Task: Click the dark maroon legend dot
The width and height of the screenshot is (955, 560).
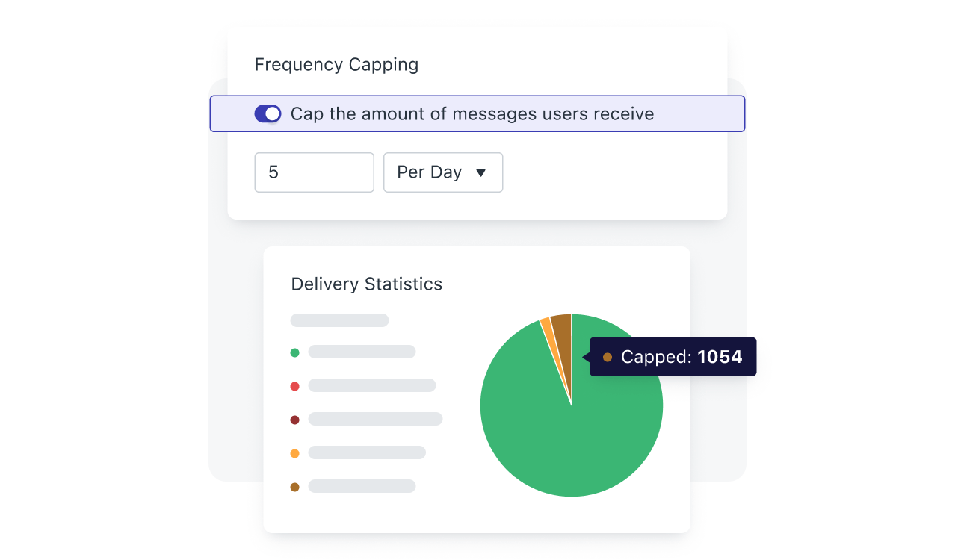Action: [294, 420]
